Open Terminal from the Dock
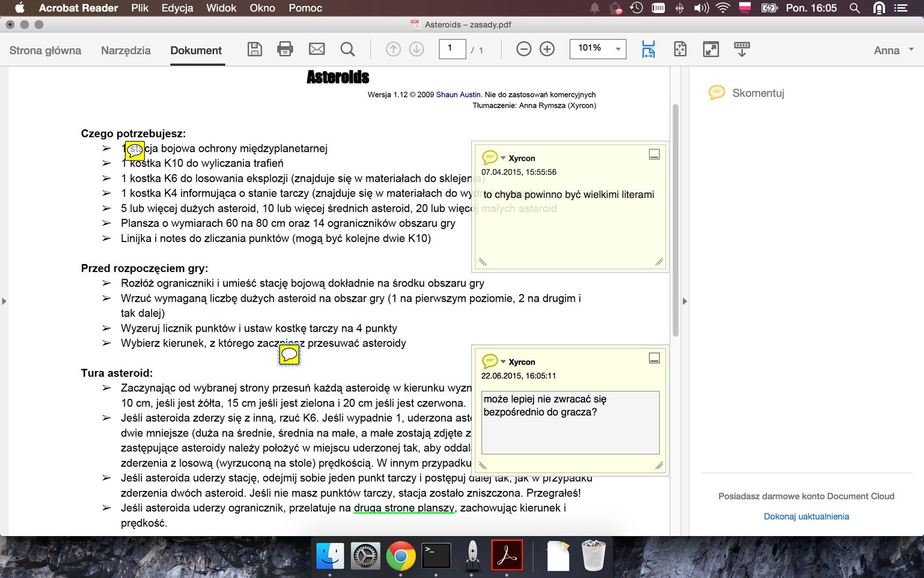The width and height of the screenshot is (924, 578). [x=436, y=556]
